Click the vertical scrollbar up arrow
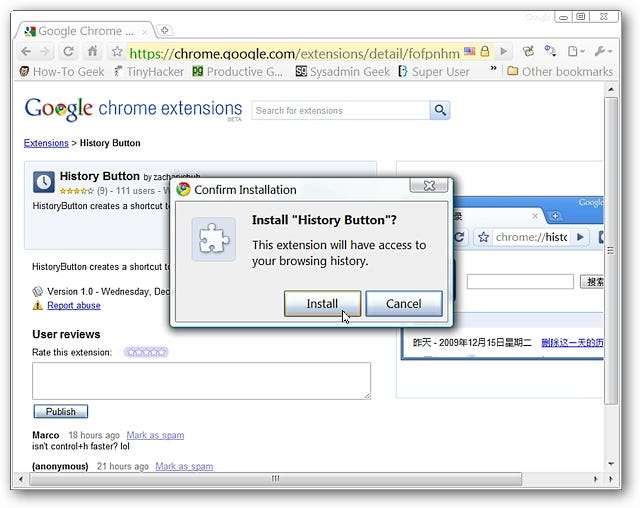 [611, 89]
